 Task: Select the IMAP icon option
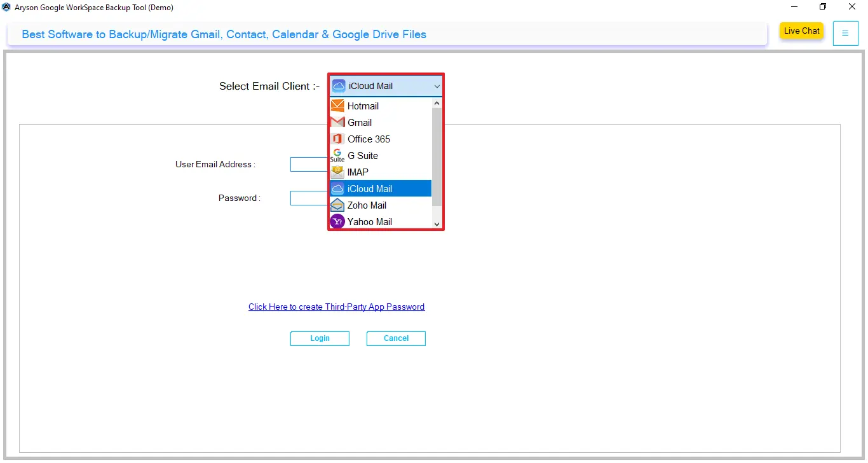coord(337,172)
